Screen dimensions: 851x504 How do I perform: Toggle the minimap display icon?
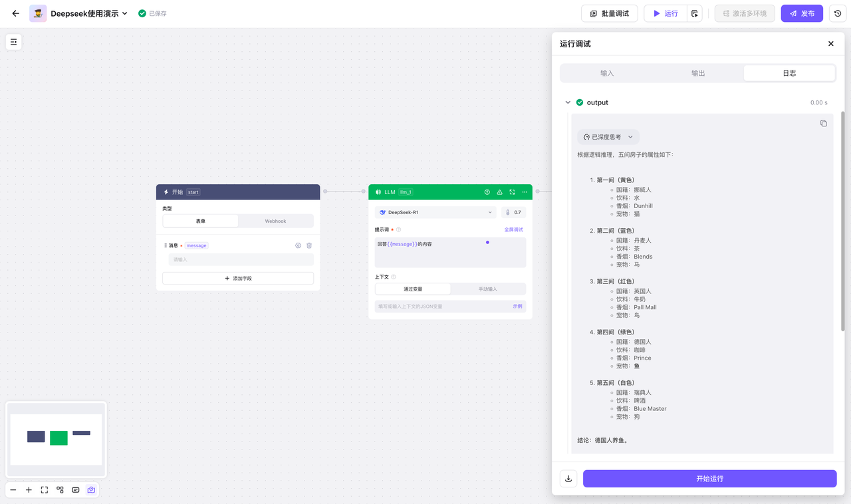pyautogui.click(x=91, y=490)
